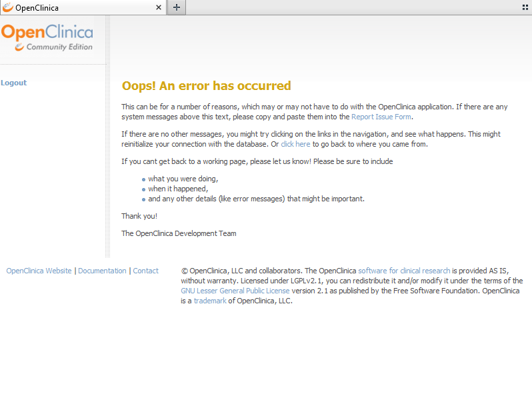
Task: Open 'software for clinical research' link
Action: coord(404,271)
